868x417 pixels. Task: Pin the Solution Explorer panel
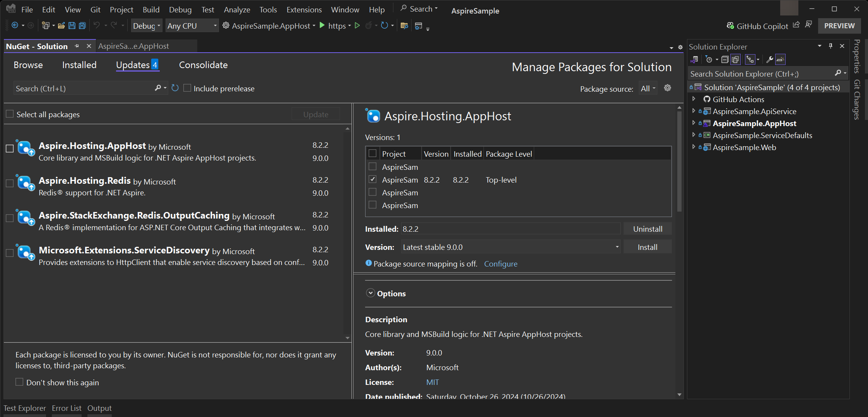pos(830,46)
